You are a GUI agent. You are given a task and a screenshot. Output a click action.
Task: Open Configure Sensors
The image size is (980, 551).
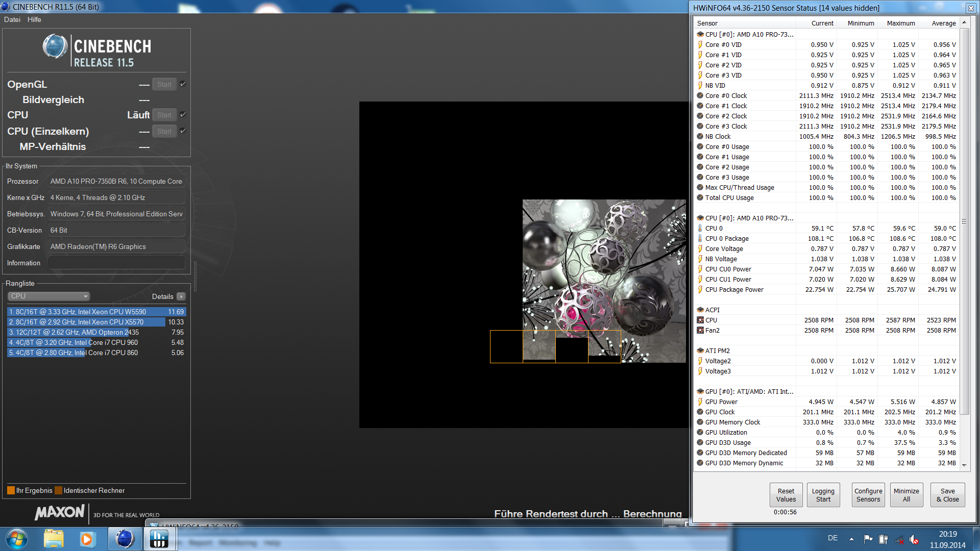(x=868, y=495)
